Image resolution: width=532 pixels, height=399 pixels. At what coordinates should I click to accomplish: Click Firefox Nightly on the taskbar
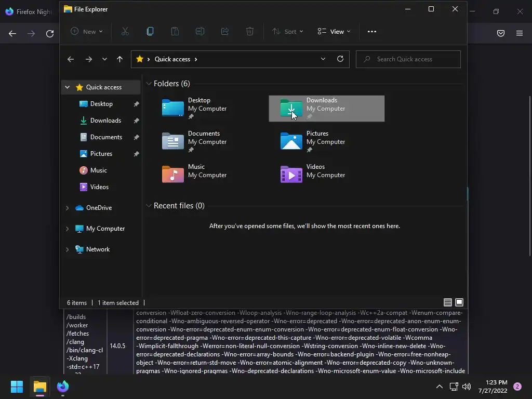pyautogui.click(x=63, y=387)
